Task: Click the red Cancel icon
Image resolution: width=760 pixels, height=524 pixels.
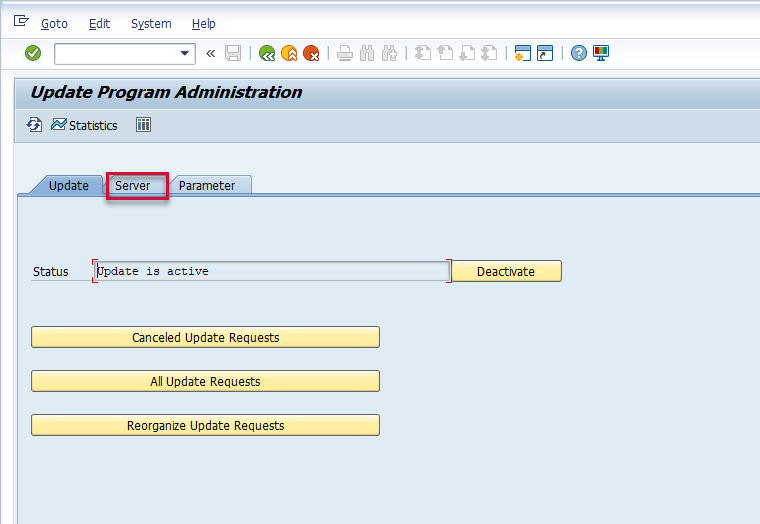Action: (311, 53)
